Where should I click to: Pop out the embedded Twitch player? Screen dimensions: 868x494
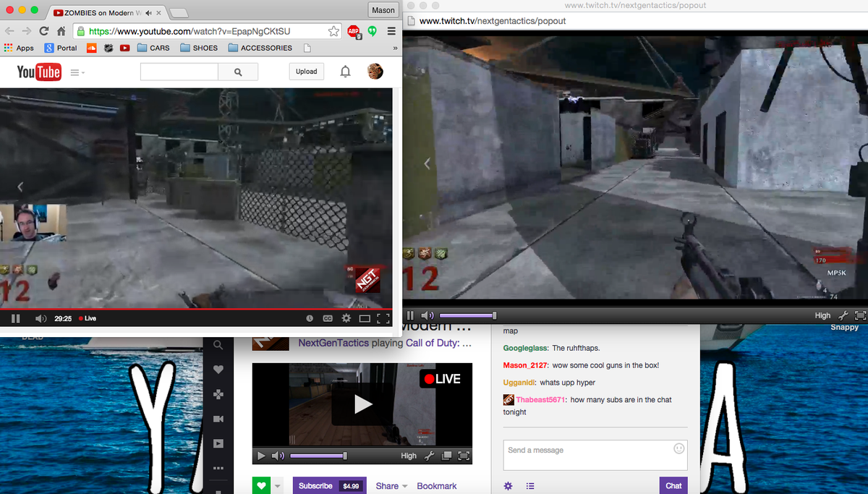click(x=447, y=456)
